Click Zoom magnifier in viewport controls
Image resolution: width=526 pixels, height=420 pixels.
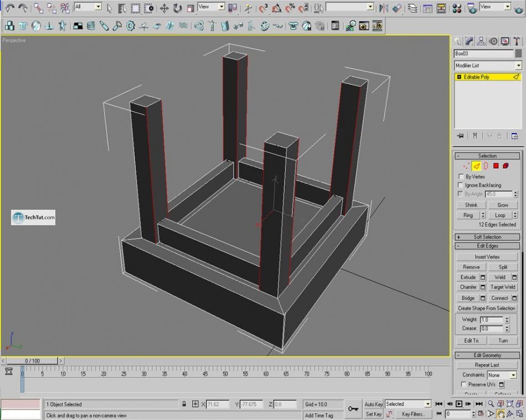(x=491, y=403)
